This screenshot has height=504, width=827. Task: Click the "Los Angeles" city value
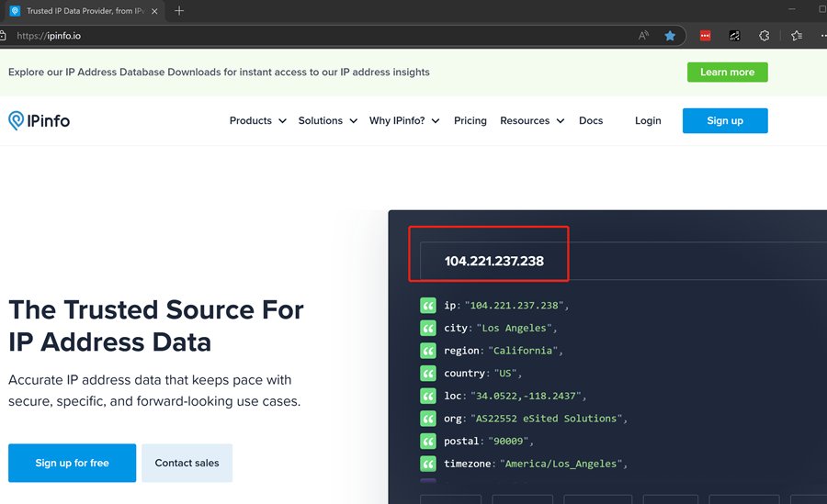(x=515, y=328)
